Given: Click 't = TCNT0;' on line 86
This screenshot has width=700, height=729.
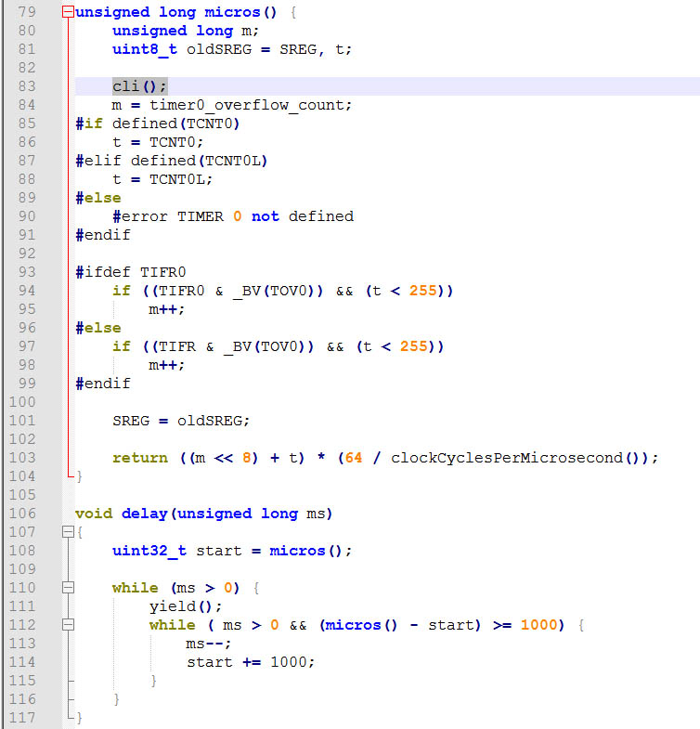Looking at the screenshot, I should [x=158, y=142].
